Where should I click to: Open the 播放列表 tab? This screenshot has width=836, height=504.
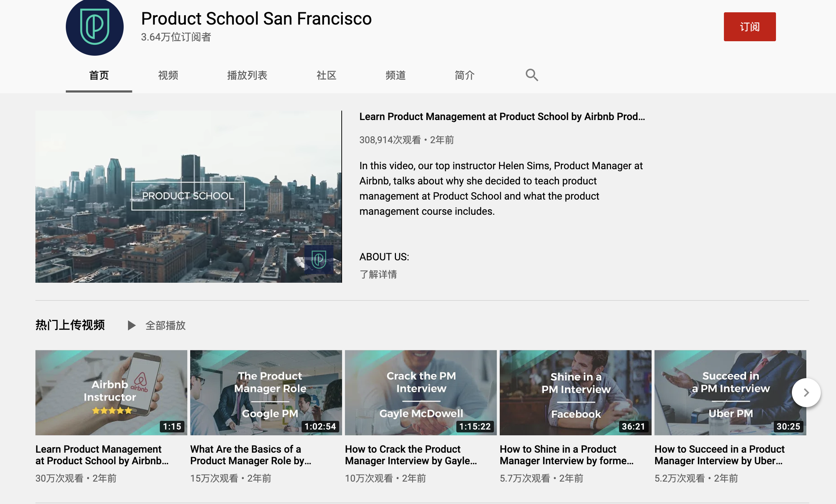(247, 75)
